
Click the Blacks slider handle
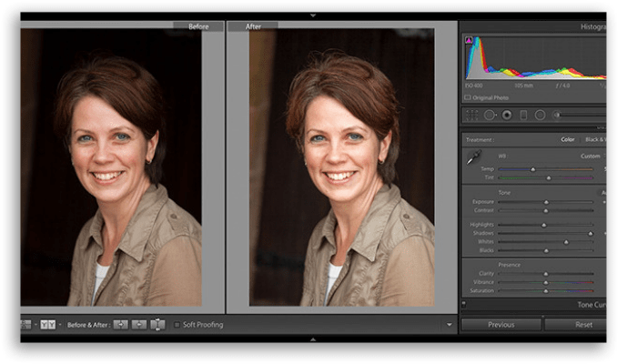[x=546, y=250]
